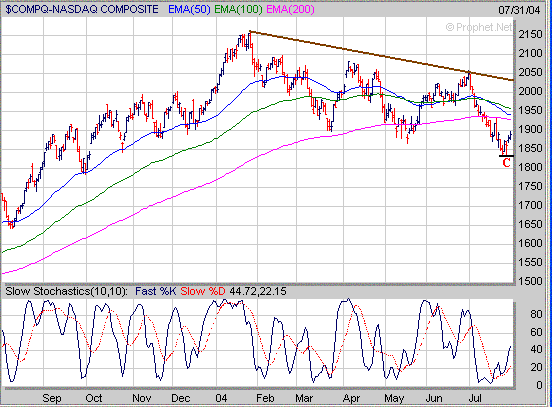Viewport: 552px width, 407px height.
Task: Click the Feb label on time axis
Action: click(265, 398)
